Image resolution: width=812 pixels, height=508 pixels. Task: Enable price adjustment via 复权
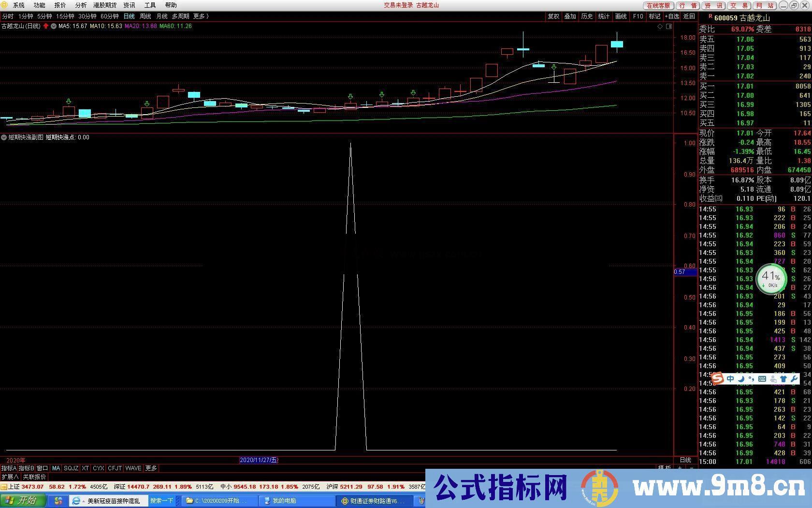(x=553, y=16)
